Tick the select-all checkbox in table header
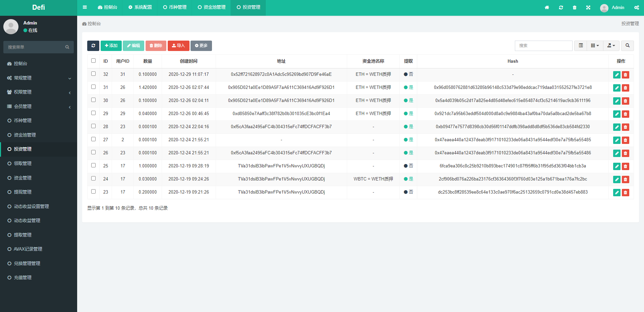644x312 pixels. (93, 61)
